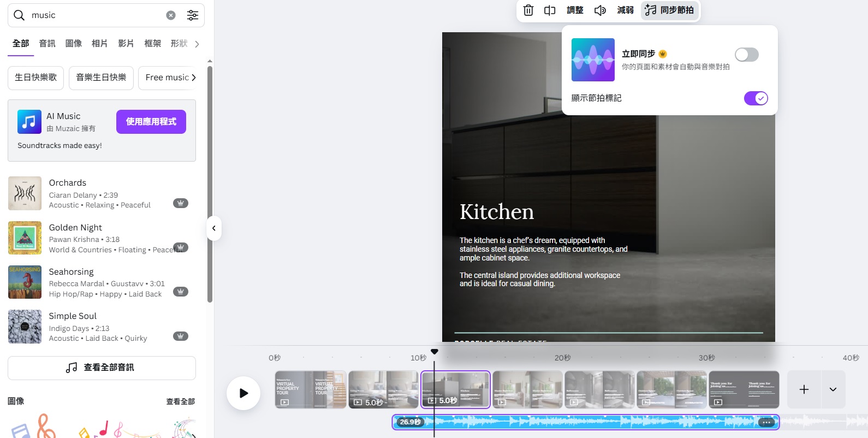Viewport: 868px width, 438px height.
Task: Open the Simple Soul track thumbnail
Action: pyautogui.click(x=25, y=327)
